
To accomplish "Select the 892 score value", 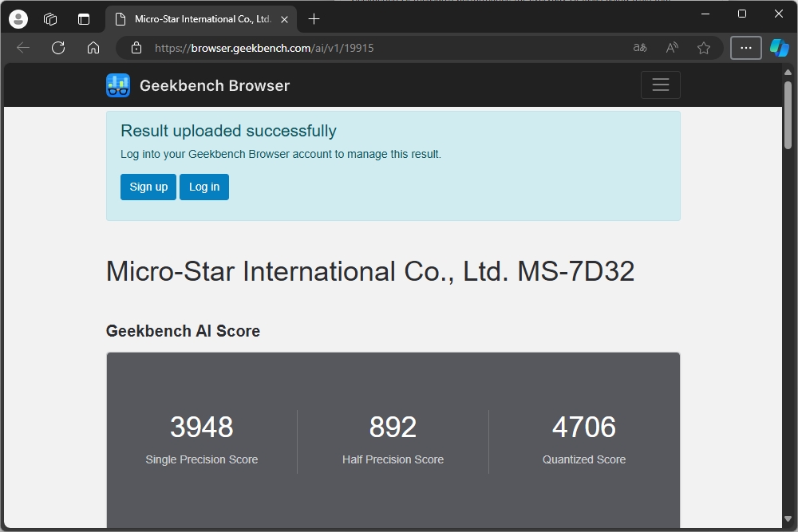I will 393,427.
